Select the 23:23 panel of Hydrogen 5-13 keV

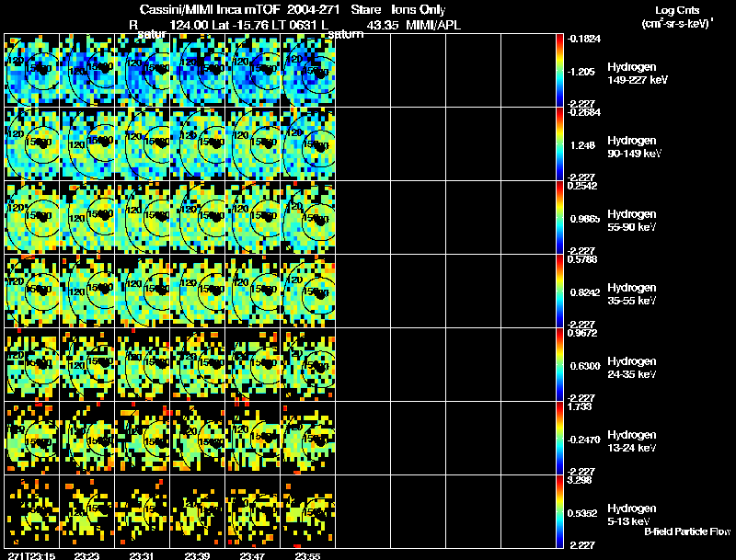tap(86, 511)
